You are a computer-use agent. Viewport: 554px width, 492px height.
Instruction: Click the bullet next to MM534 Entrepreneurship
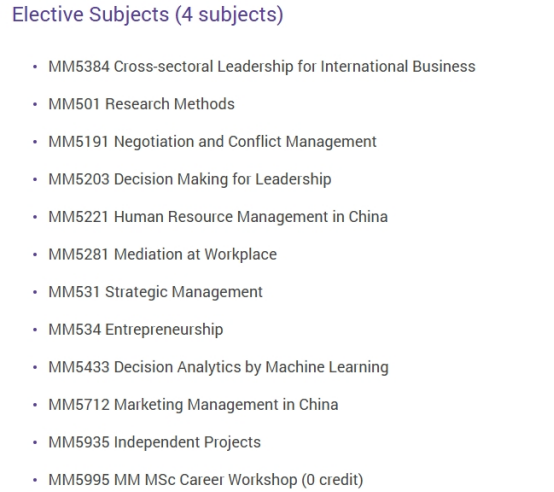(x=35, y=330)
